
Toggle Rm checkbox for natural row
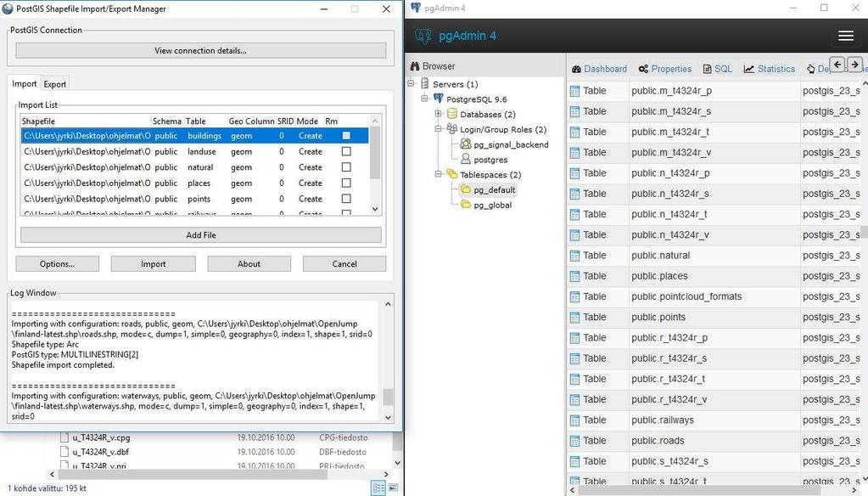point(346,166)
